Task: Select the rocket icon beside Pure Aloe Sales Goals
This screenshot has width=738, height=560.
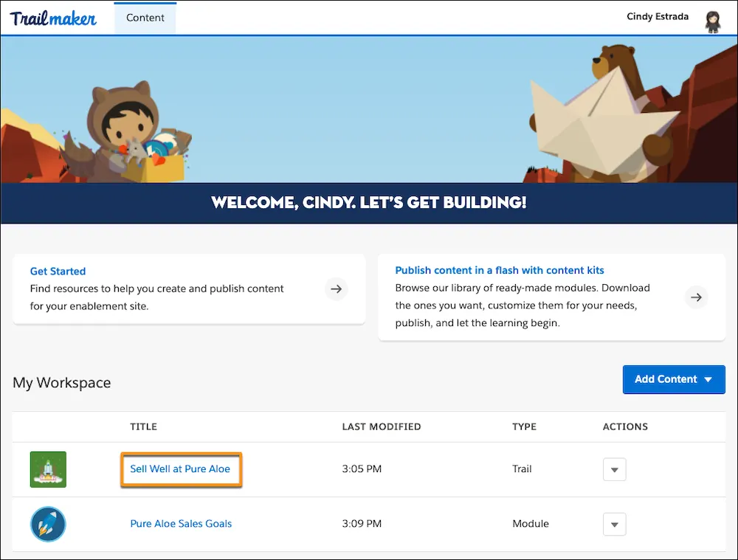Action: (x=47, y=524)
